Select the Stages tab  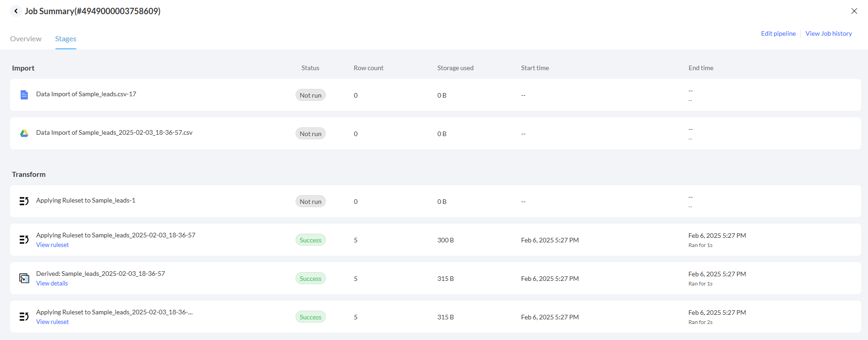(x=65, y=39)
